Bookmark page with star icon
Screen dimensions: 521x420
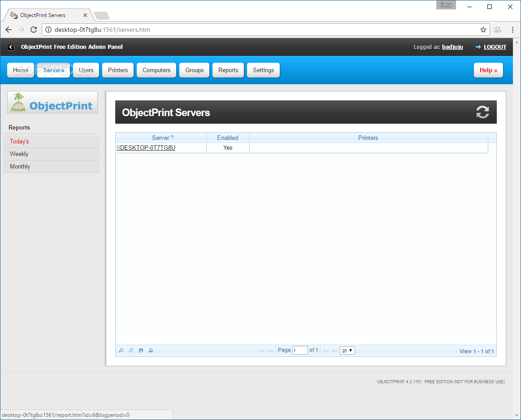pyautogui.click(x=483, y=30)
